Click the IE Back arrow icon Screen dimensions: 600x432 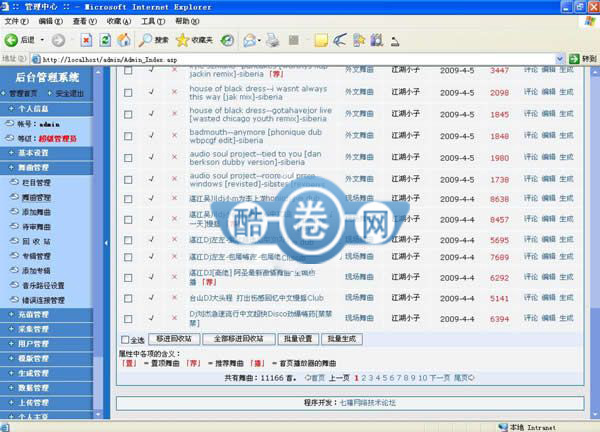pos(11,40)
